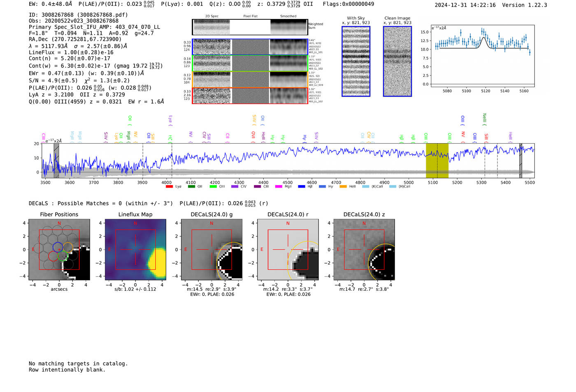Select the green-bordered 2D spectrum row
Viewport: 576px width, 392px height.
[250, 63]
